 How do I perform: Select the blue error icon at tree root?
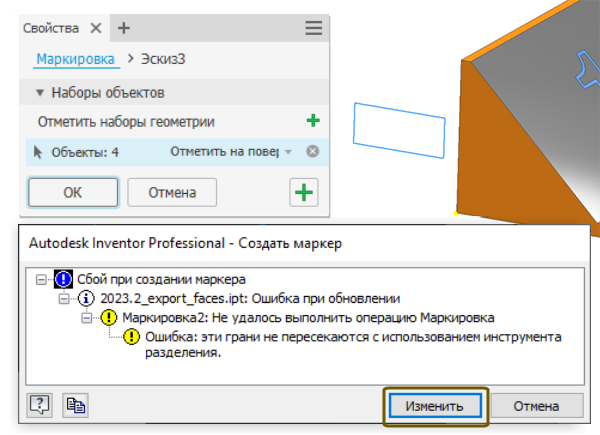(64, 279)
